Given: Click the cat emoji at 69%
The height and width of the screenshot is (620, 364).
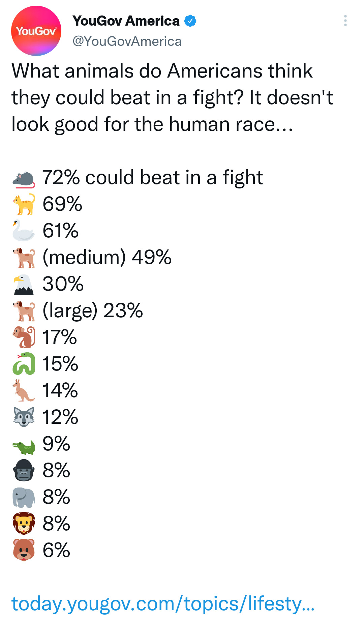Looking at the screenshot, I should pyautogui.click(x=24, y=204).
